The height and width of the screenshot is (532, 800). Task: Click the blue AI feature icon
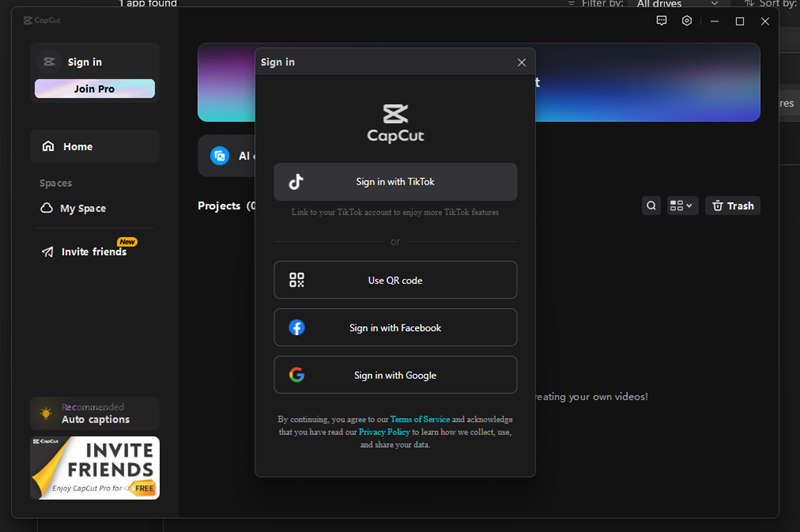point(219,156)
